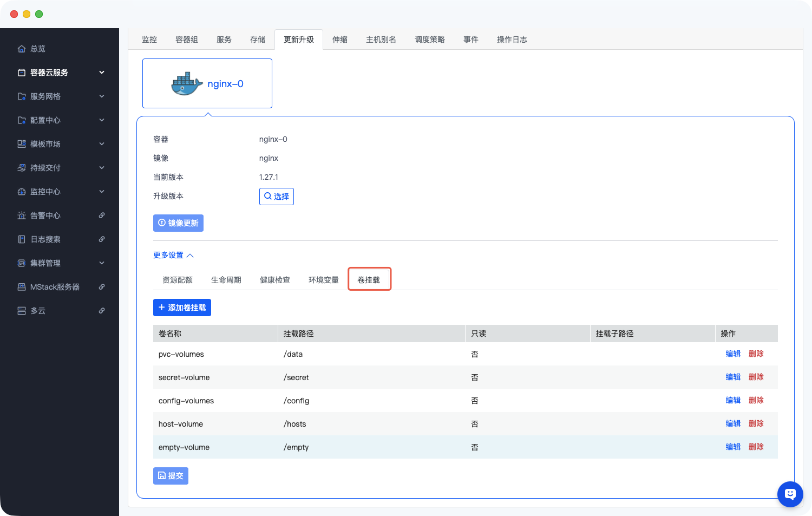Expand the 集群管理 submenu arrow

(102, 263)
